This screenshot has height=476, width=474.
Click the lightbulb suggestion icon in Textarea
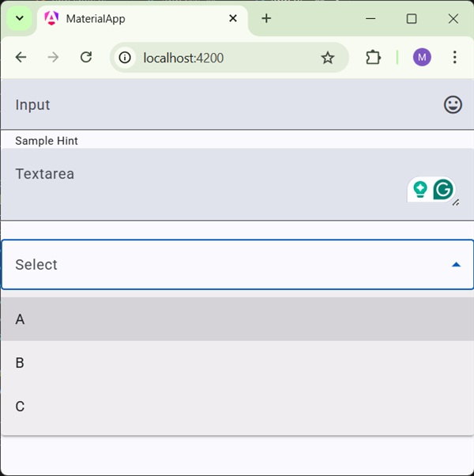pyautogui.click(x=420, y=190)
